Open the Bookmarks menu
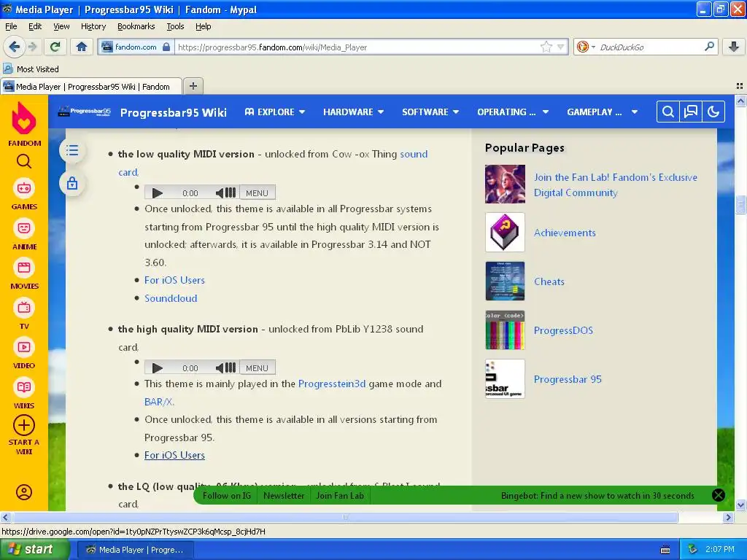This screenshot has height=560, width=747. coord(136,26)
